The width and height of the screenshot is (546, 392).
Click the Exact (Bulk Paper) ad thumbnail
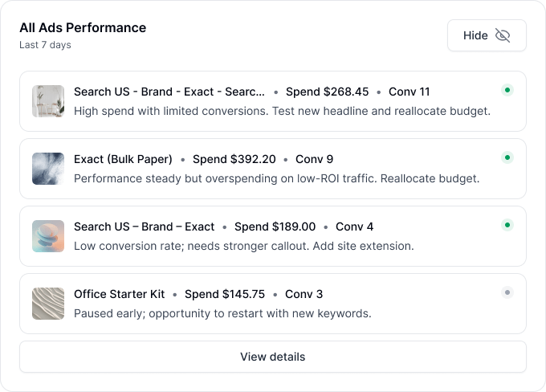click(48, 169)
